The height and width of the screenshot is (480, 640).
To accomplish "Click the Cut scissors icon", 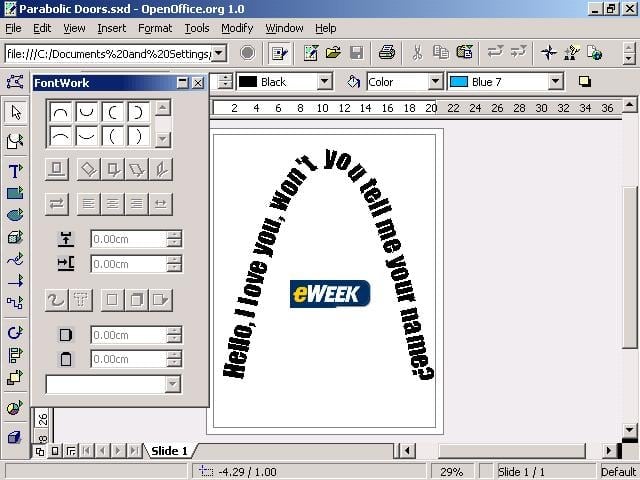I will tap(417, 53).
